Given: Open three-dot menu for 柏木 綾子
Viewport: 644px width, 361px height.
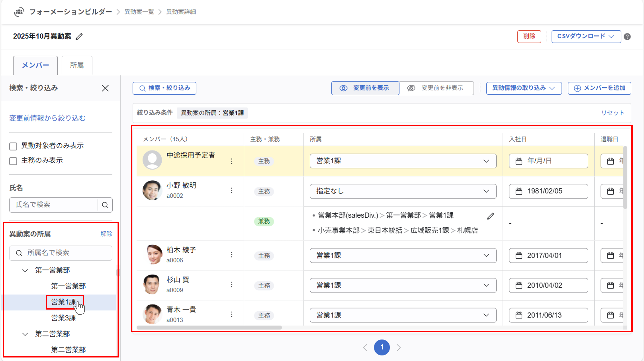Looking at the screenshot, I should 232,255.
